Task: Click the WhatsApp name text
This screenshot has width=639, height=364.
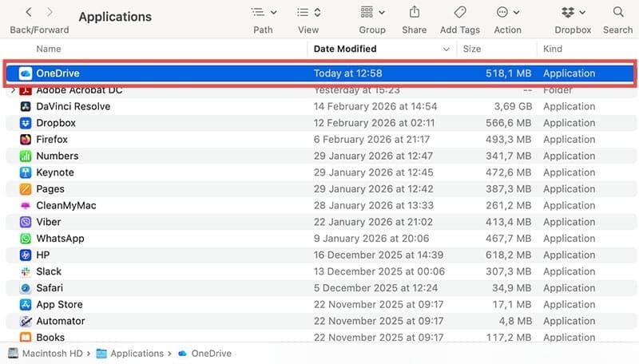Action: click(x=61, y=239)
